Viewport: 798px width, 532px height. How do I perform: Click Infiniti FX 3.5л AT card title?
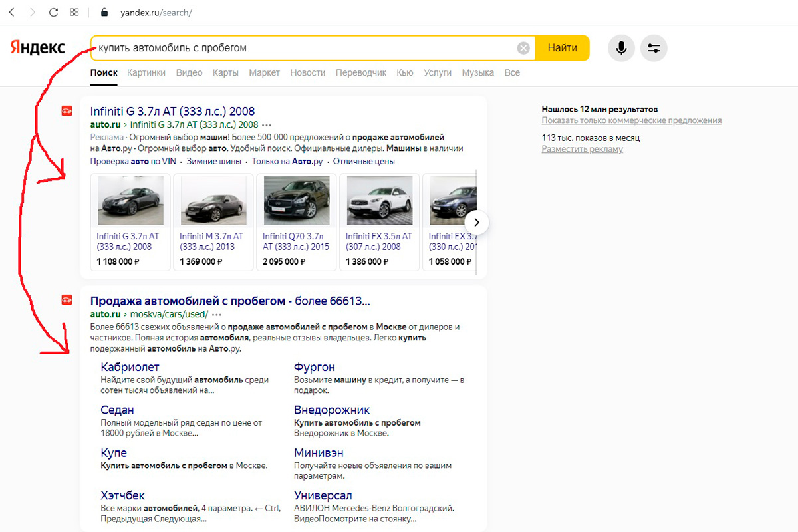[x=379, y=241]
